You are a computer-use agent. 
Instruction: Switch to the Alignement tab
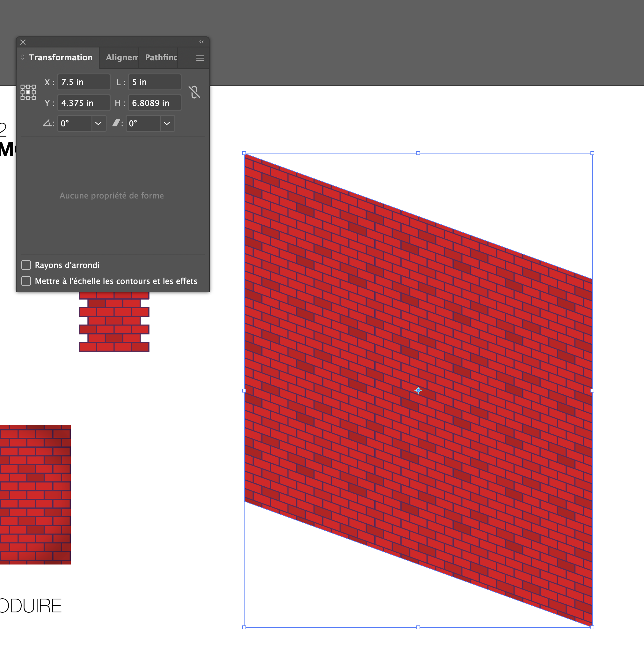pyautogui.click(x=122, y=57)
